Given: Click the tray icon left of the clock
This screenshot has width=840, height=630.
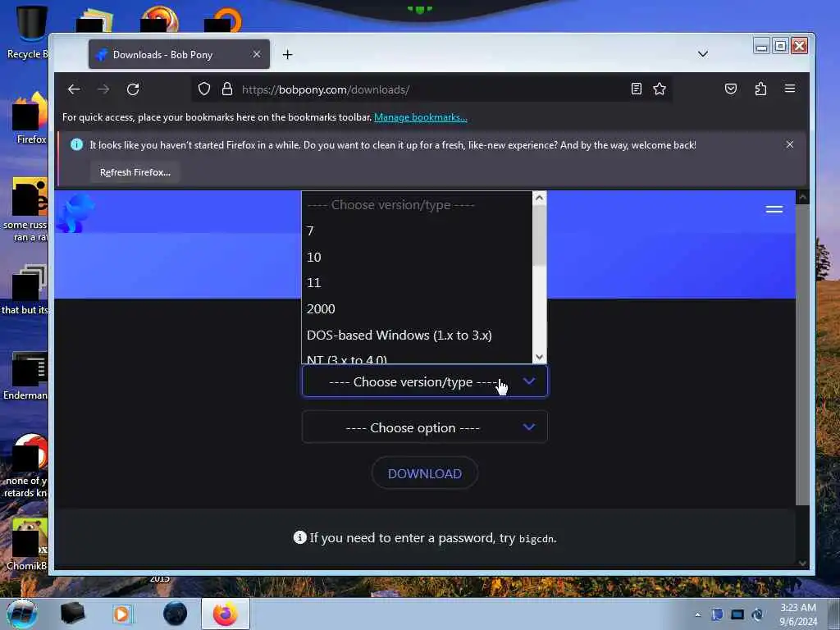Looking at the screenshot, I should (757, 614).
